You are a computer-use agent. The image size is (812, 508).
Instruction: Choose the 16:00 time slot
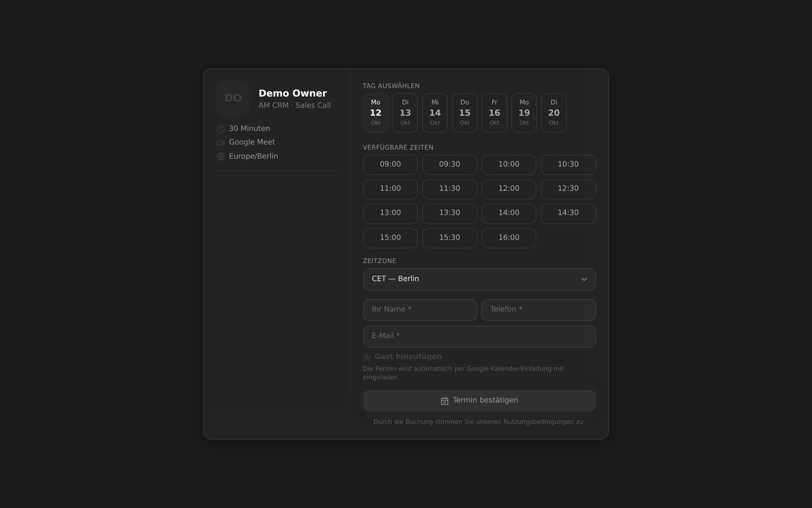tap(509, 238)
